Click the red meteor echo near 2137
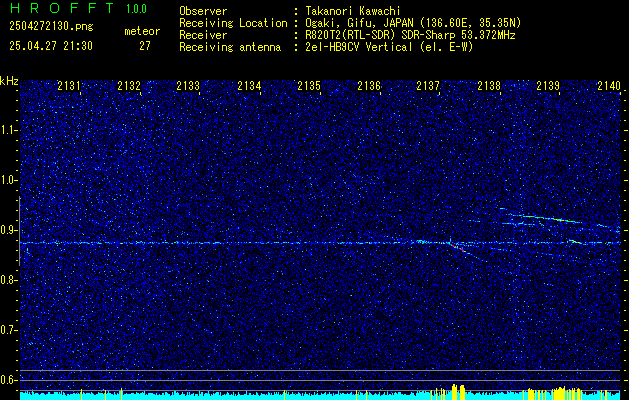 click(x=458, y=248)
